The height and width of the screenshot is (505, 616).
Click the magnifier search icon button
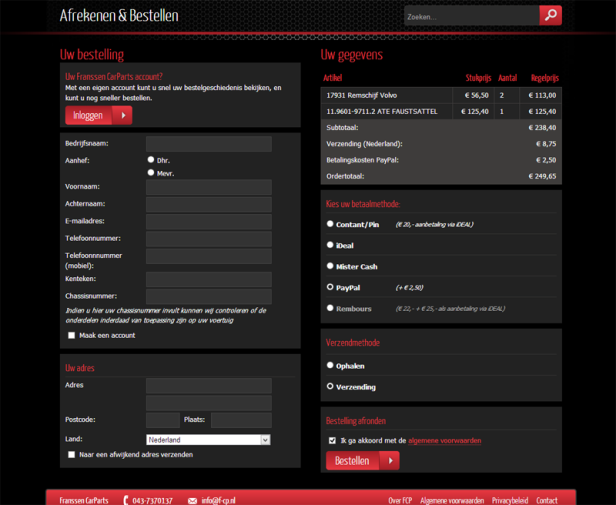click(550, 15)
